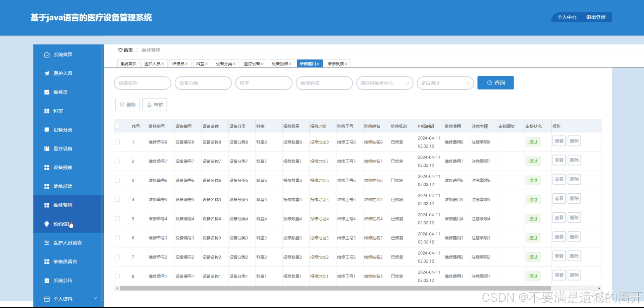The width and height of the screenshot is (644, 308).
Task: Open the 请选择维修状态 dropdown
Action: pyautogui.click(x=385, y=83)
